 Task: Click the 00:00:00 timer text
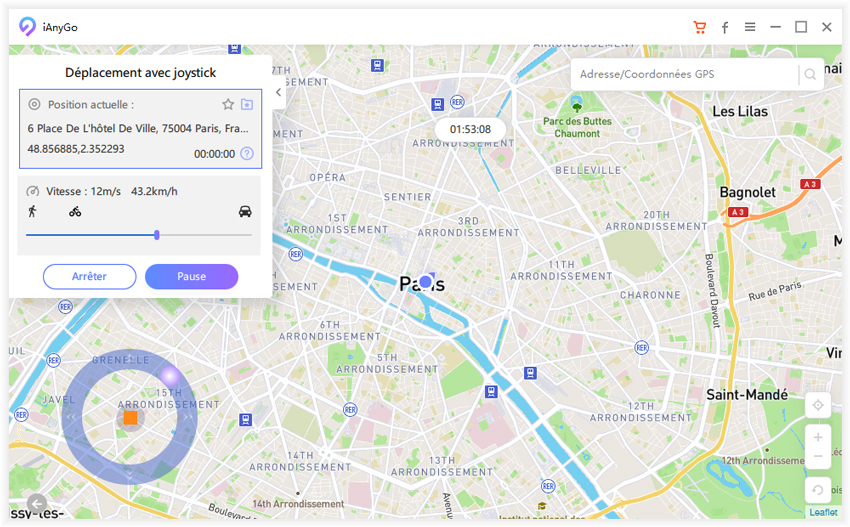pyautogui.click(x=215, y=154)
